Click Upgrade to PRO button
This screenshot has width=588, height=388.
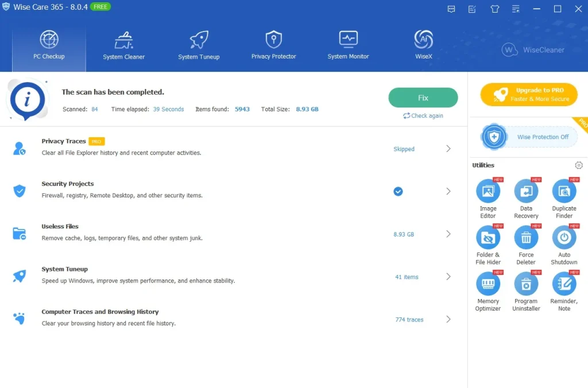[529, 95]
